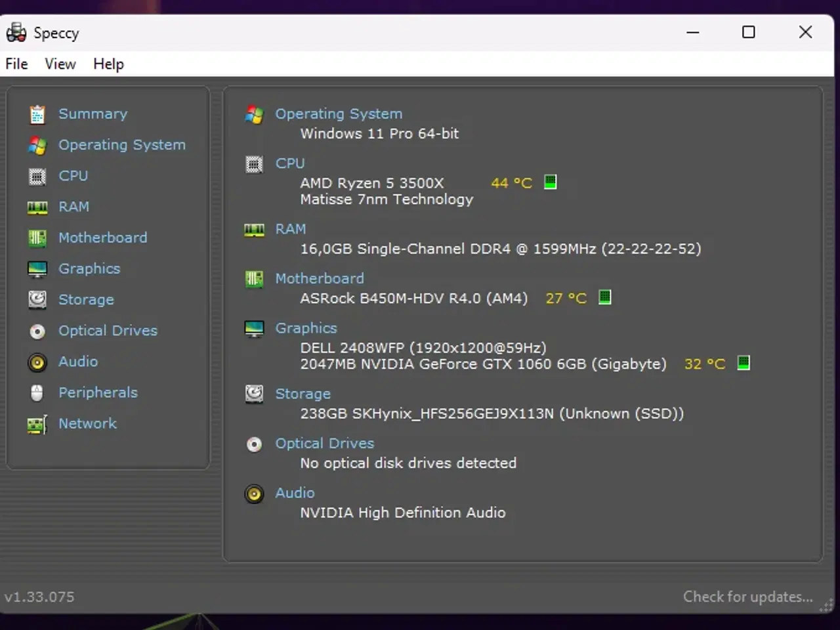This screenshot has height=630, width=840.
Task: Click the Peripherals mouse icon
Action: tap(37, 392)
